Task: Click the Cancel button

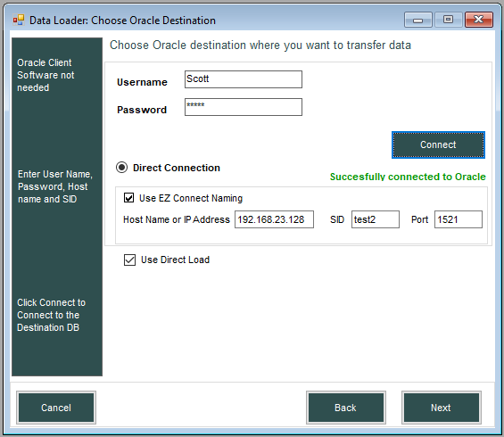Action: [x=56, y=408]
